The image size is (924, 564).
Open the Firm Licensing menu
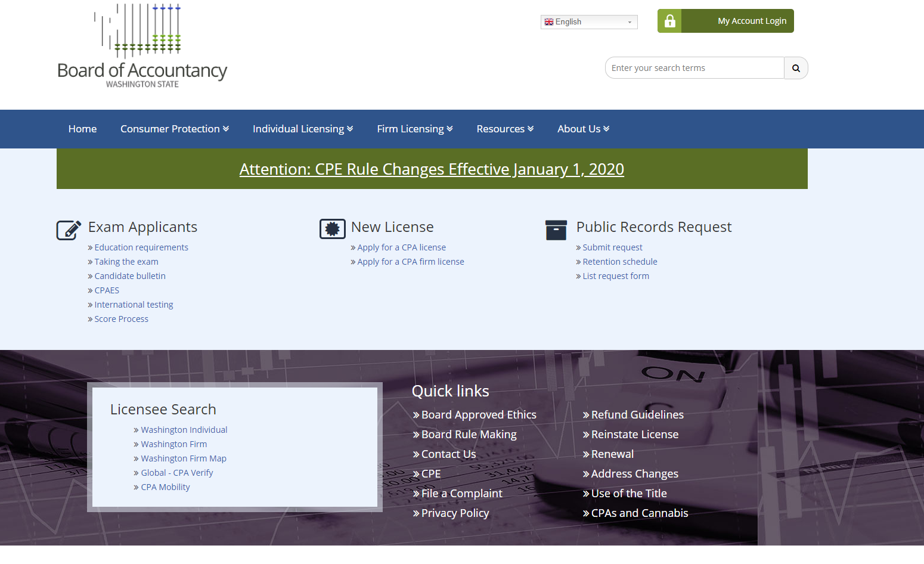click(414, 129)
